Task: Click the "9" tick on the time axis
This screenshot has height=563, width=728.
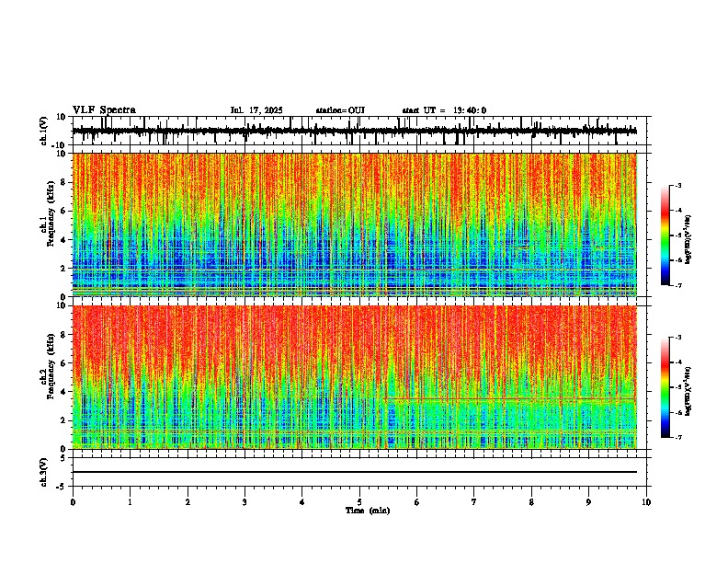Action: (x=588, y=502)
